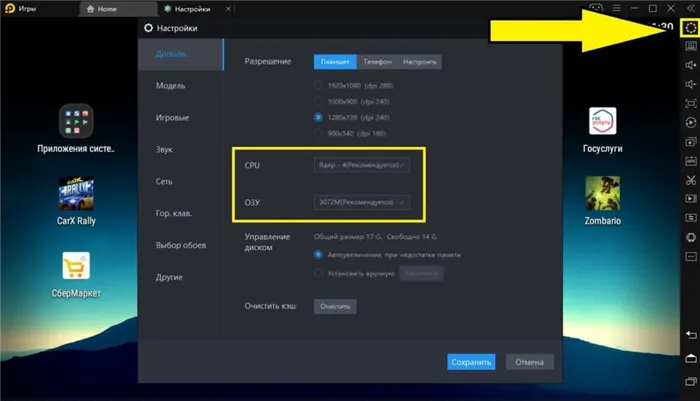Viewport: 700px width, 401px height.
Task: Open keyboard mapping icon in sidebar
Action: click(x=691, y=46)
